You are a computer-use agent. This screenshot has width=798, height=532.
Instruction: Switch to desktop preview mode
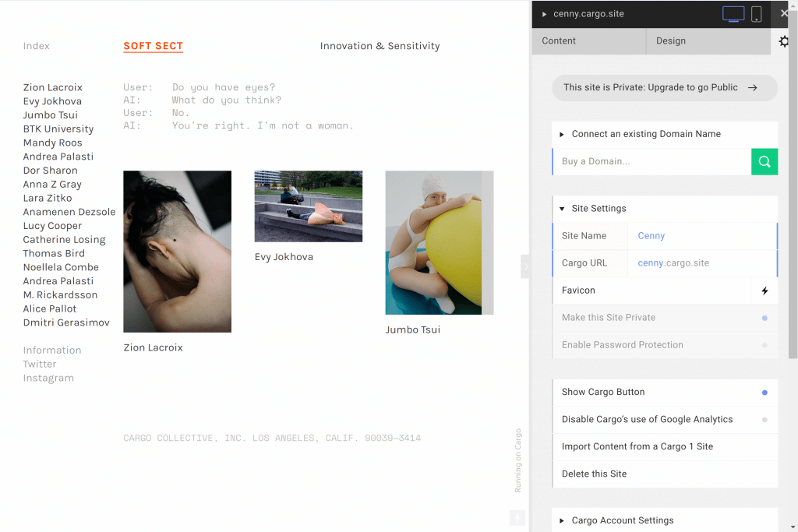(x=733, y=14)
